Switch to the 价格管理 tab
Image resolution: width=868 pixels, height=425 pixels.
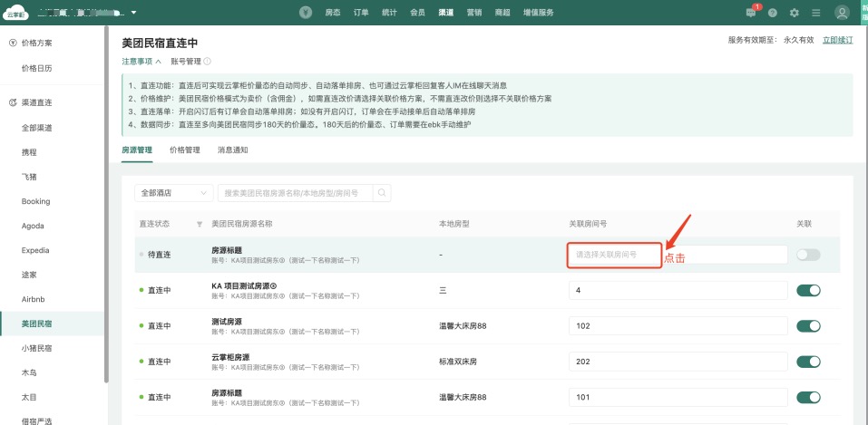tap(184, 150)
